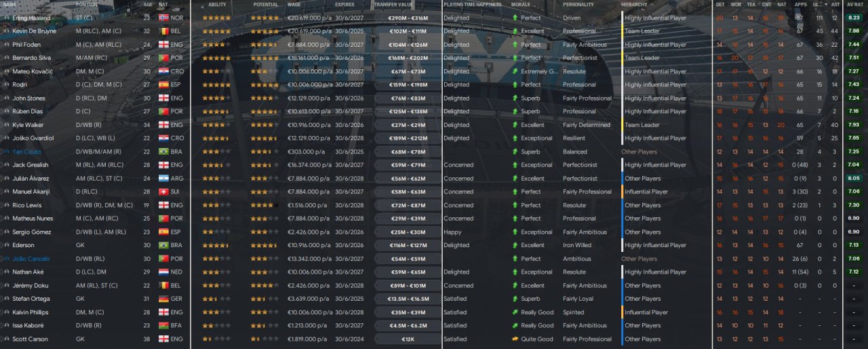
Task: Click the €12K transfer value for Scott Carson
Action: point(407,339)
